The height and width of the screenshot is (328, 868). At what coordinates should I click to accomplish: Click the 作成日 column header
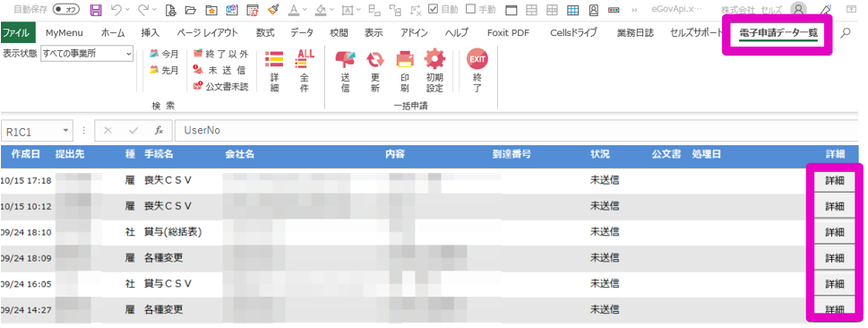pyautogui.click(x=25, y=154)
